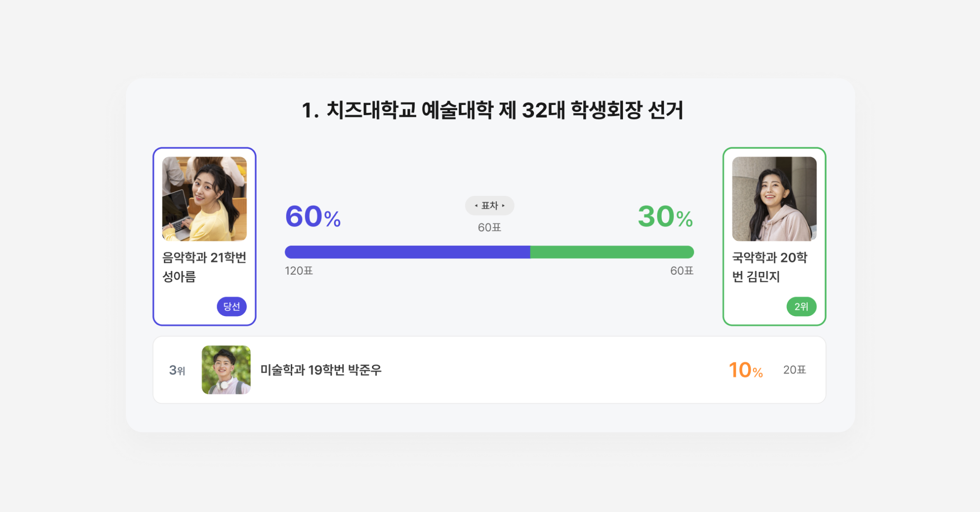The image size is (980, 512).
Task: Click the election title heading
Action: (x=492, y=111)
